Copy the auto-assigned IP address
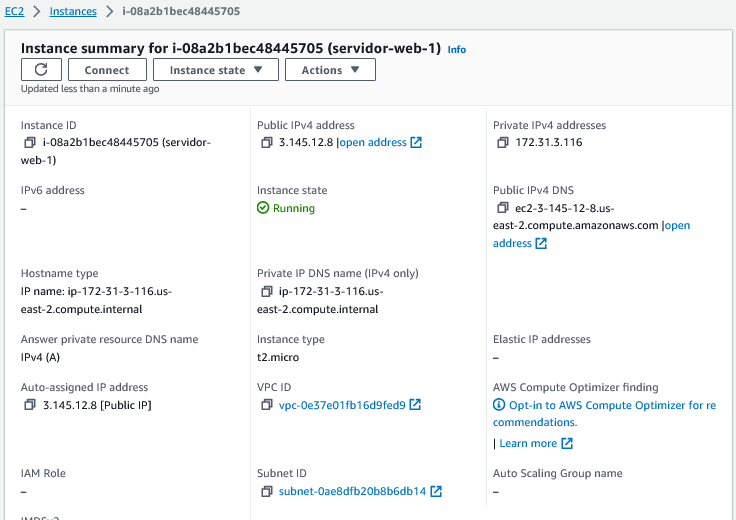Screen dimensions: 736x520 pos(30,405)
